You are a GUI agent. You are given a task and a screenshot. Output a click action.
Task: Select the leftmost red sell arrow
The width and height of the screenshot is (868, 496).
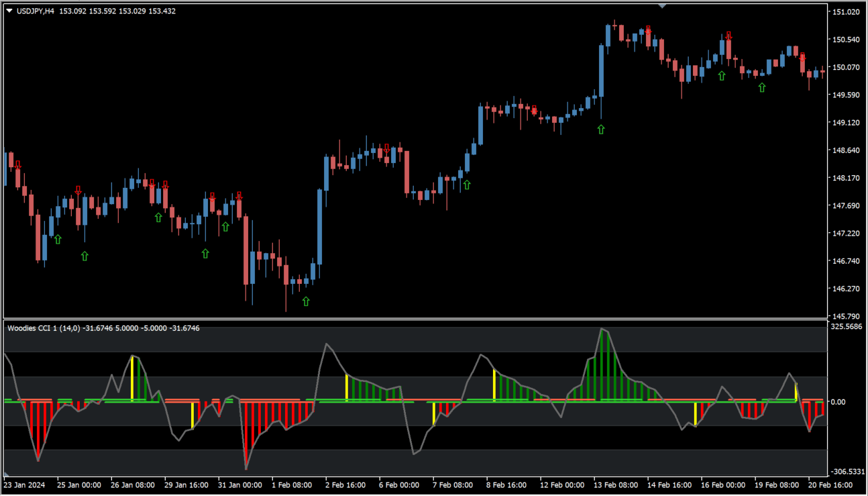tap(17, 165)
